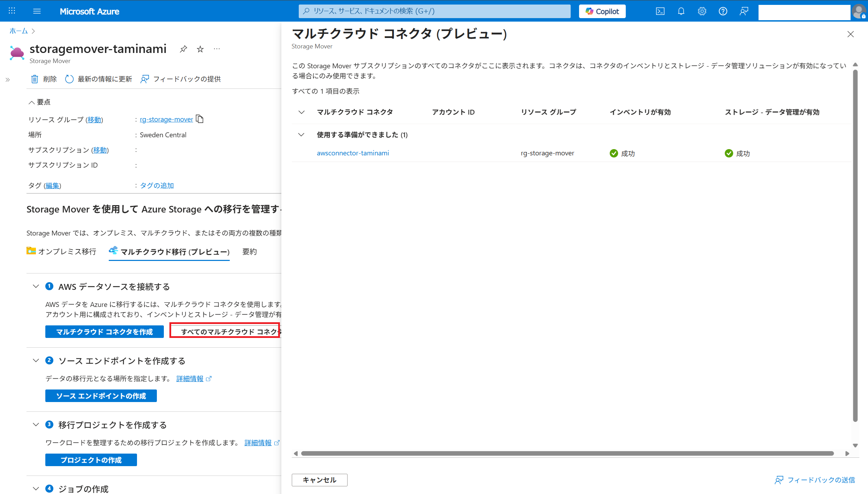Switch to 要約 tab

[x=250, y=252]
